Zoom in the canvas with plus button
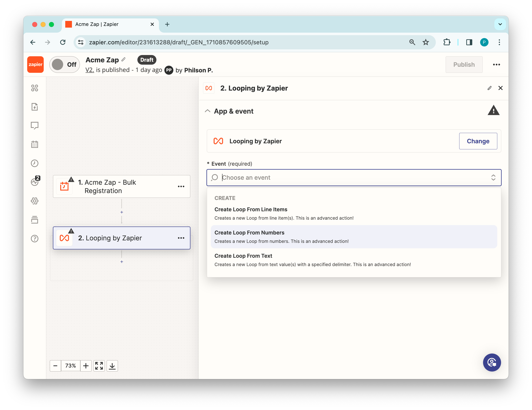532x410 pixels. tap(86, 366)
